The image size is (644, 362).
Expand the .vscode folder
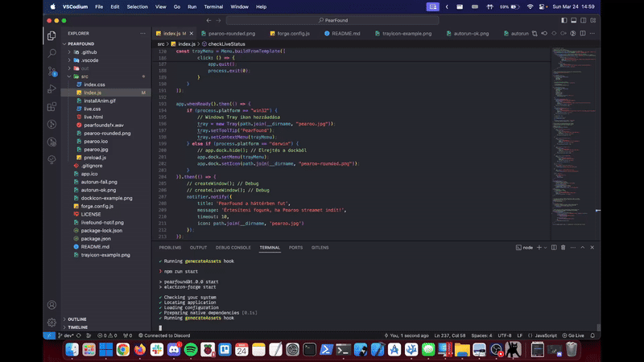coord(106,60)
